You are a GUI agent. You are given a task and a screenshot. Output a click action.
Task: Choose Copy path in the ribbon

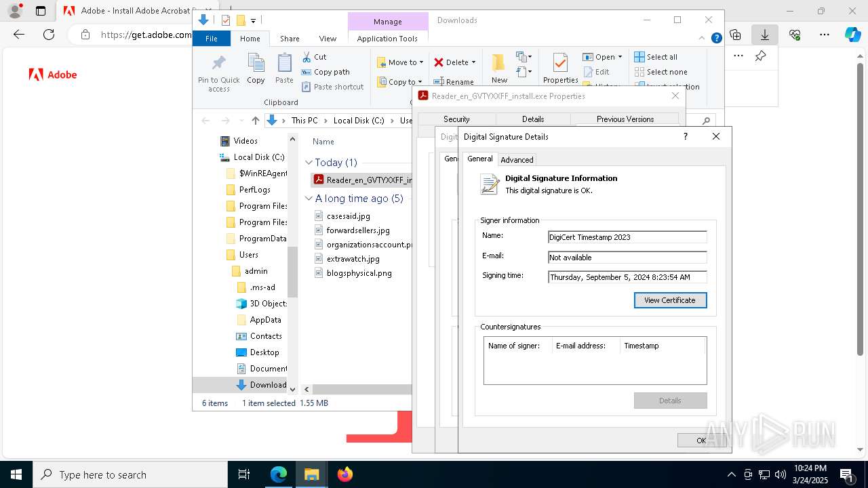tap(326, 72)
